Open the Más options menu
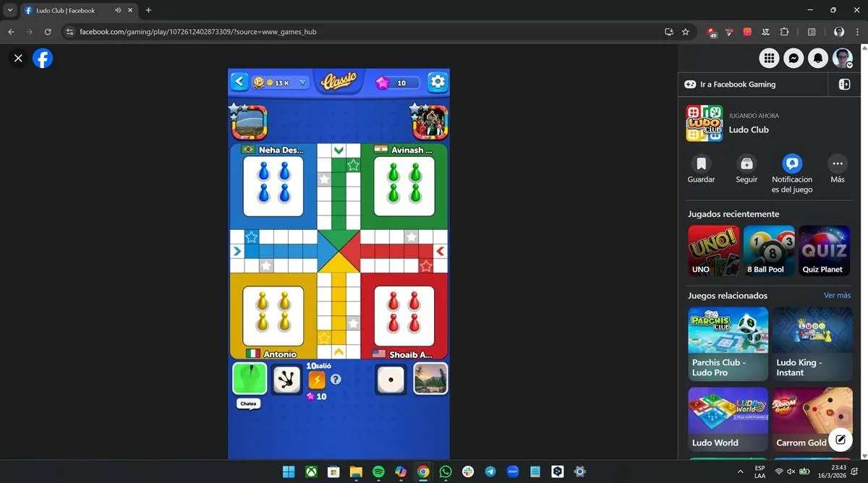Image resolution: width=868 pixels, height=483 pixels. pyautogui.click(x=838, y=169)
